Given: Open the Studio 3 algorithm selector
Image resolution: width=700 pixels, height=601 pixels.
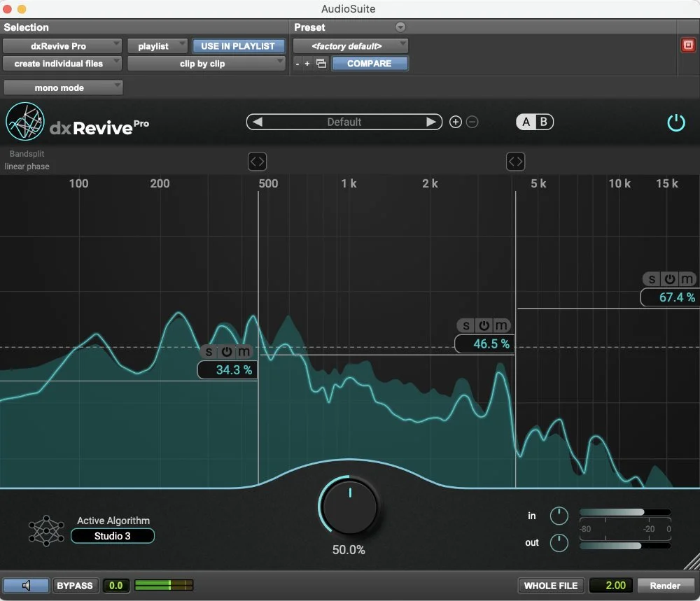Looking at the screenshot, I should 113,536.
